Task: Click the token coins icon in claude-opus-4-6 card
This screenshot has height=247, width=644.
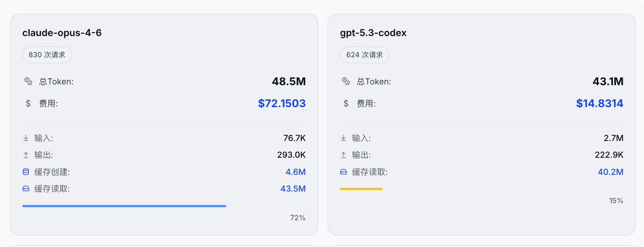Action: 28,81
